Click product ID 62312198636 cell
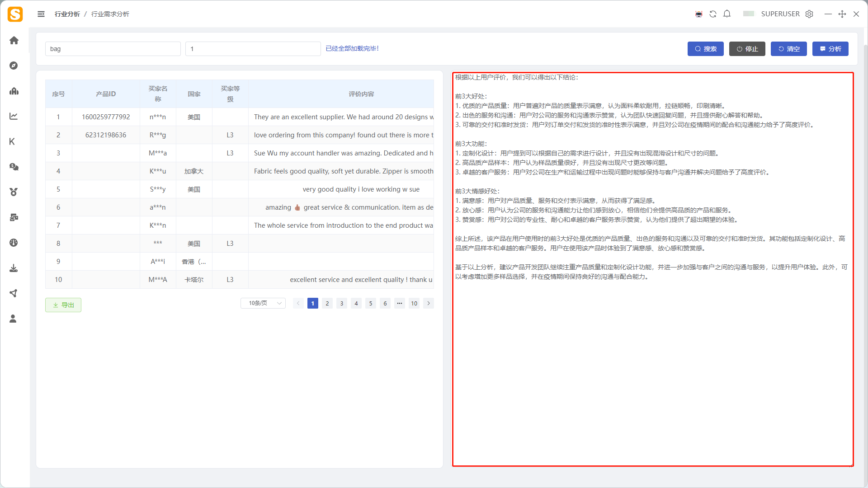This screenshot has width=868, height=488. coord(106,135)
